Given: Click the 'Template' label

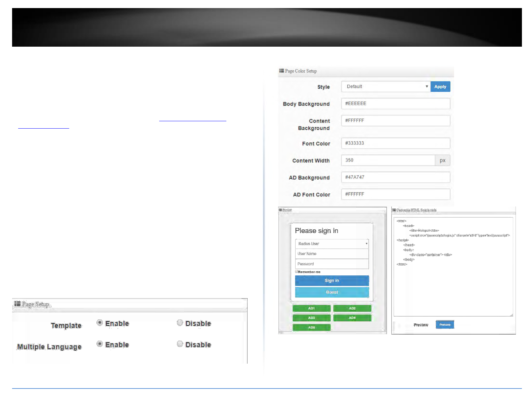Looking at the screenshot, I should point(66,326).
